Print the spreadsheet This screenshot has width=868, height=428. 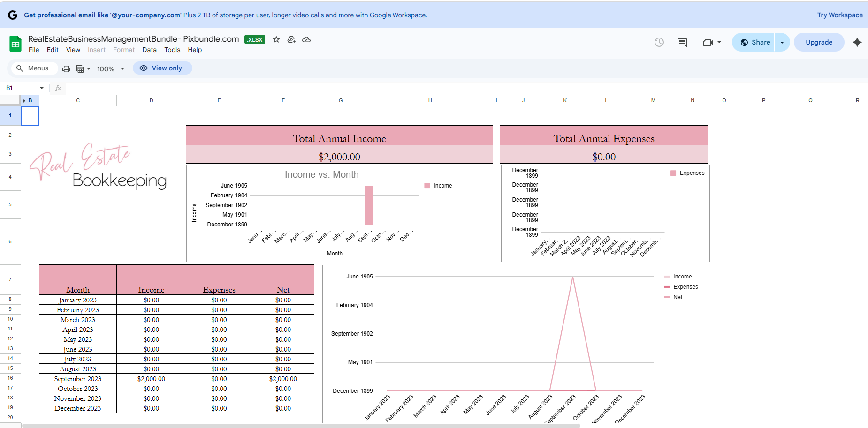[x=66, y=69]
